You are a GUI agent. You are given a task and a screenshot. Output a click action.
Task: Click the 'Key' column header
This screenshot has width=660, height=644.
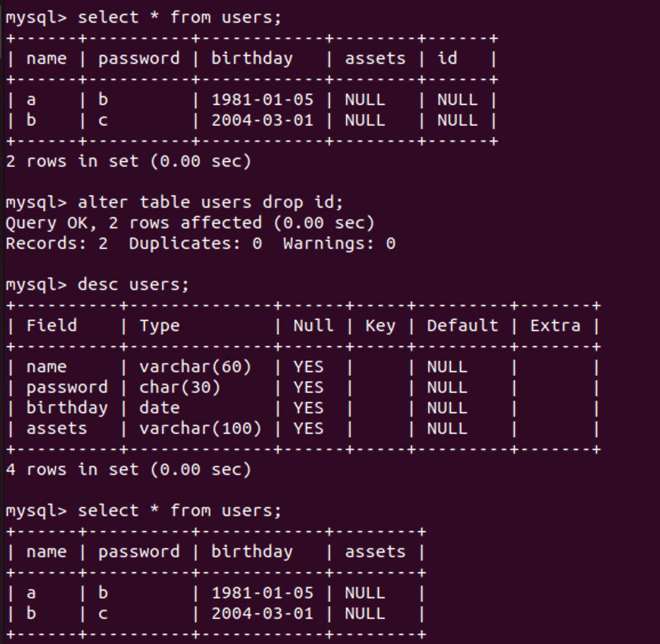pyautogui.click(x=380, y=326)
